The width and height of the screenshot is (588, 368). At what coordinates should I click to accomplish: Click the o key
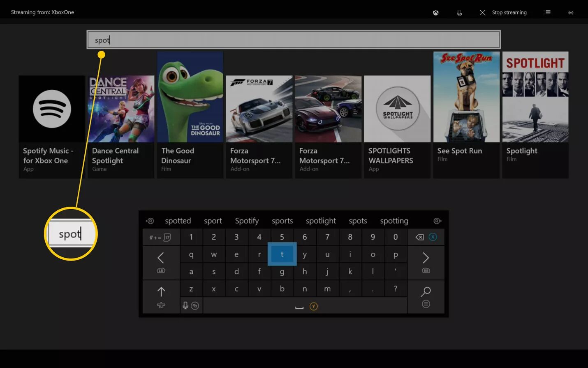click(x=373, y=254)
